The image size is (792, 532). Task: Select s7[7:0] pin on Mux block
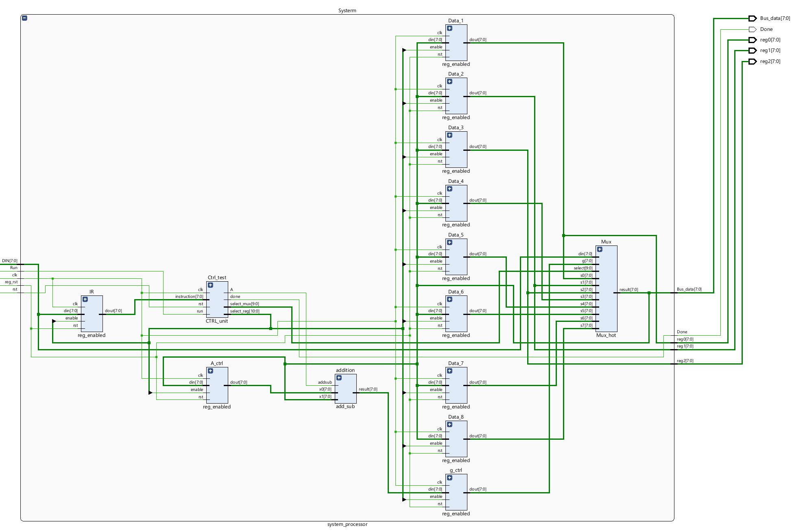tap(586, 326)
